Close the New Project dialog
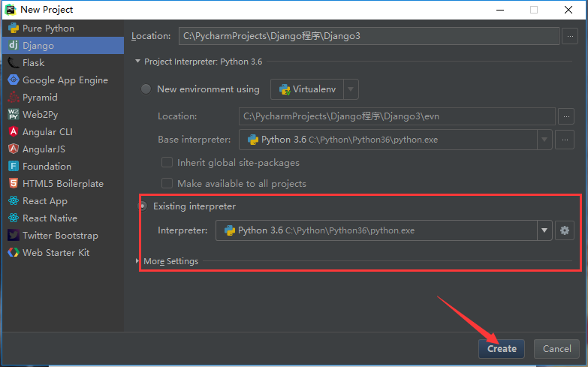 (568, 10)
